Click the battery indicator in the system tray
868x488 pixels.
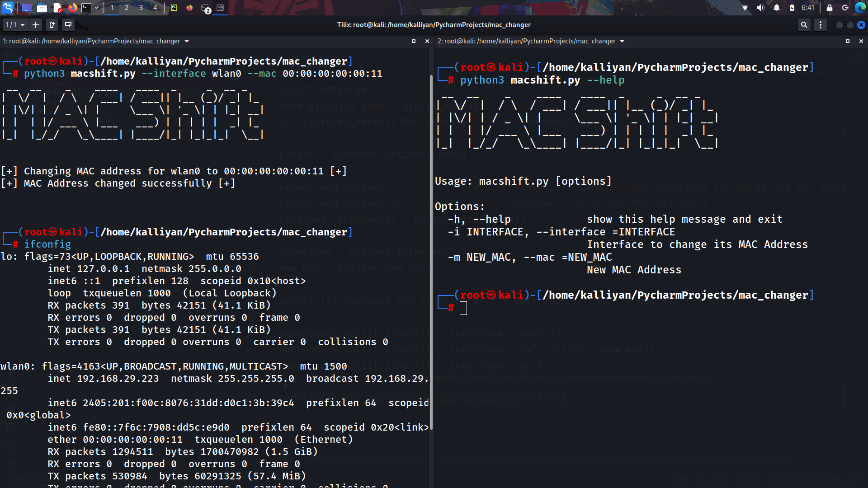pos(792,8)
